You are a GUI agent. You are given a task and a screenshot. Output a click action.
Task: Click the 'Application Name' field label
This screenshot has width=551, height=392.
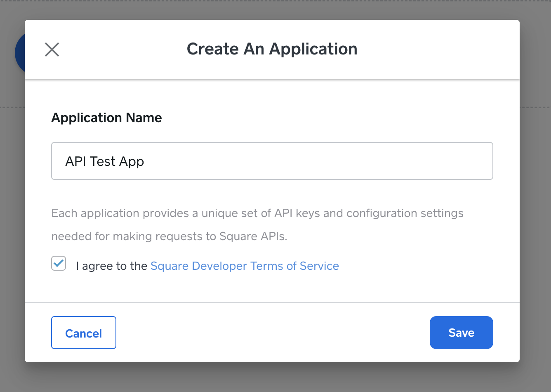[x=106, y=118]
